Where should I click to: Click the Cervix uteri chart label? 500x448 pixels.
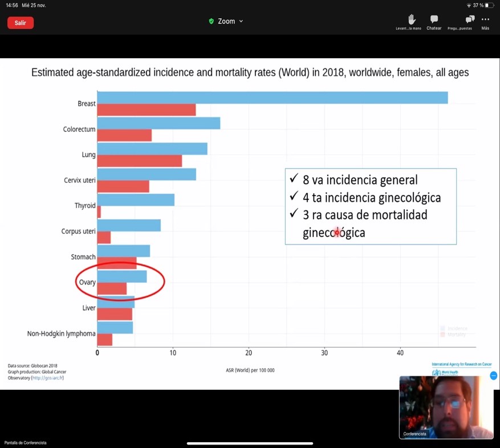tap(80, 180)
